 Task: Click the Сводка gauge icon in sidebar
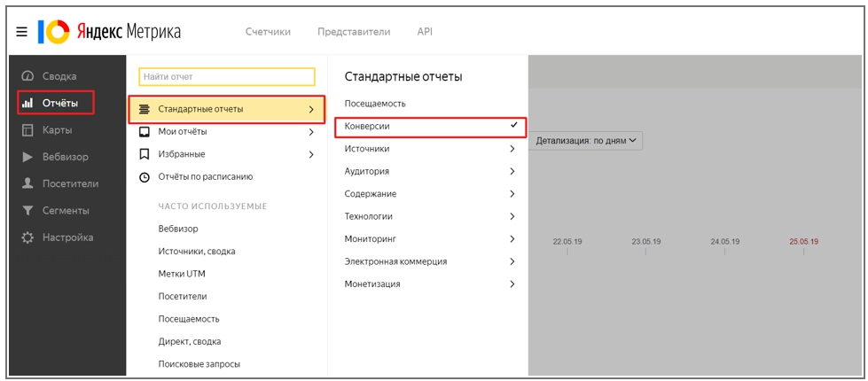point(27,76)
